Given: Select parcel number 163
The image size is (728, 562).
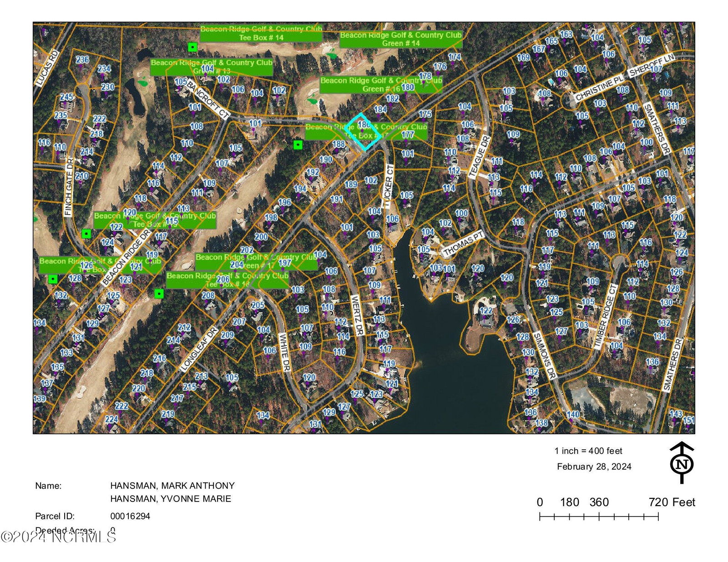Looking at the screenshot, I should 566,35.
